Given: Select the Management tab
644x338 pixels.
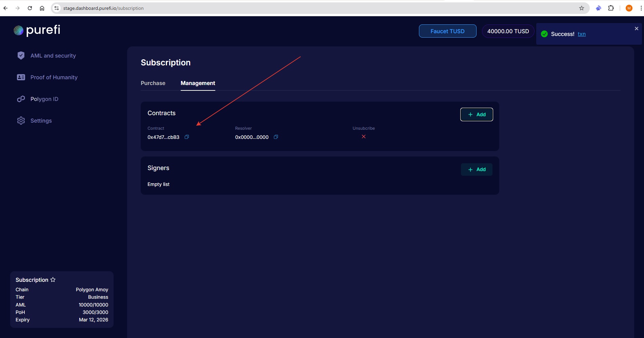Looking at the screenshot, I should (198, 83).
